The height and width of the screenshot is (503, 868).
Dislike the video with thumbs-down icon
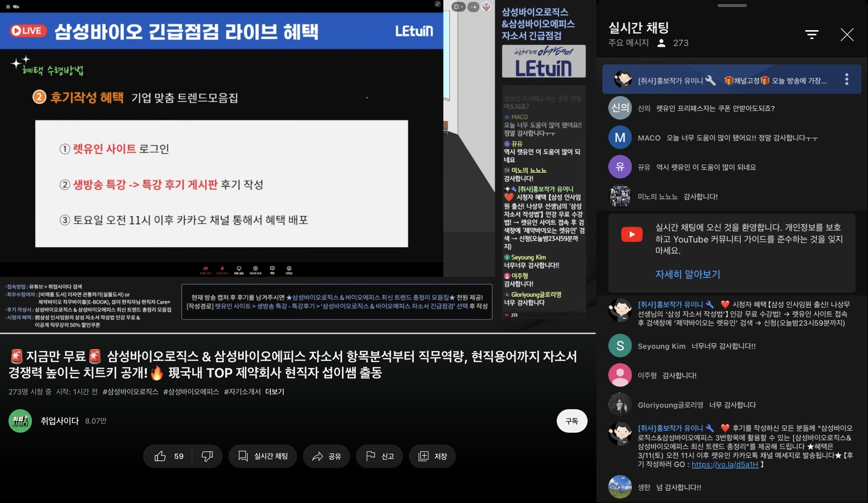pos(207,456)
